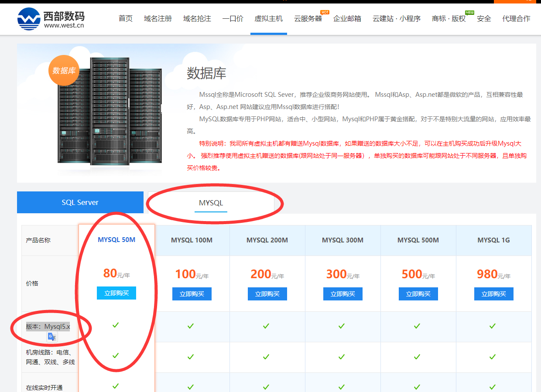This screenshot has height=392, width=541.
Task: Click the 机房线路 checkmark under MYSQL 100M
Action: click(x=191, y=357)
